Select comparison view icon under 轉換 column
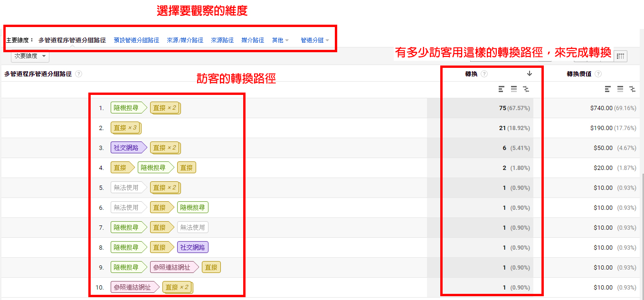Viewport: 644px width, 300px height. tap(526, 89)
